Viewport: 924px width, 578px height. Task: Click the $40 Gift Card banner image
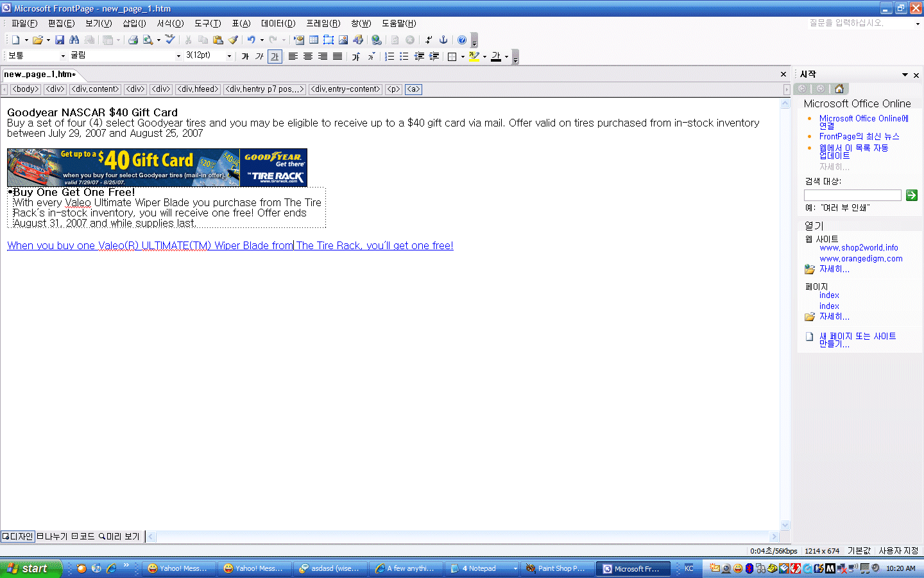pos(157,168)
